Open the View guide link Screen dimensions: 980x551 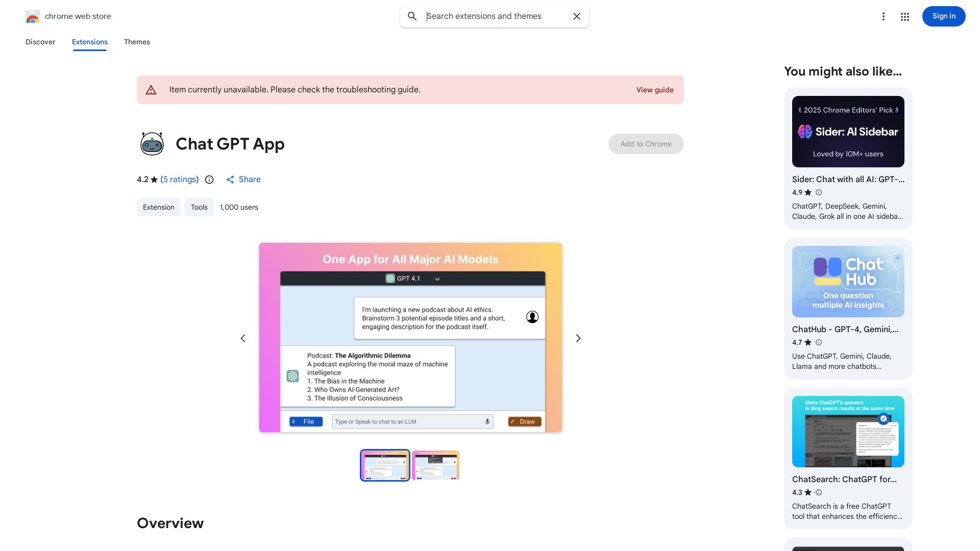point(655,90)
